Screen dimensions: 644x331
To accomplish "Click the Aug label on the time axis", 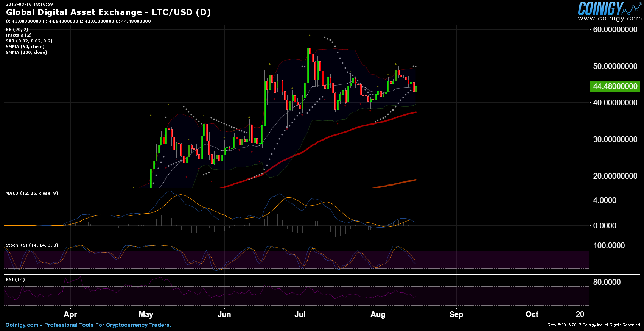I will (x=378, y=314).
